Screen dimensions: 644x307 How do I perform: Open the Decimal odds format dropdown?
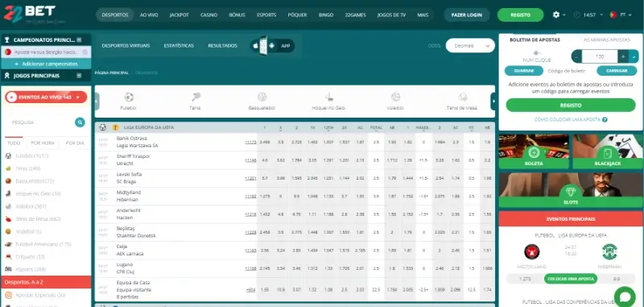470,46
